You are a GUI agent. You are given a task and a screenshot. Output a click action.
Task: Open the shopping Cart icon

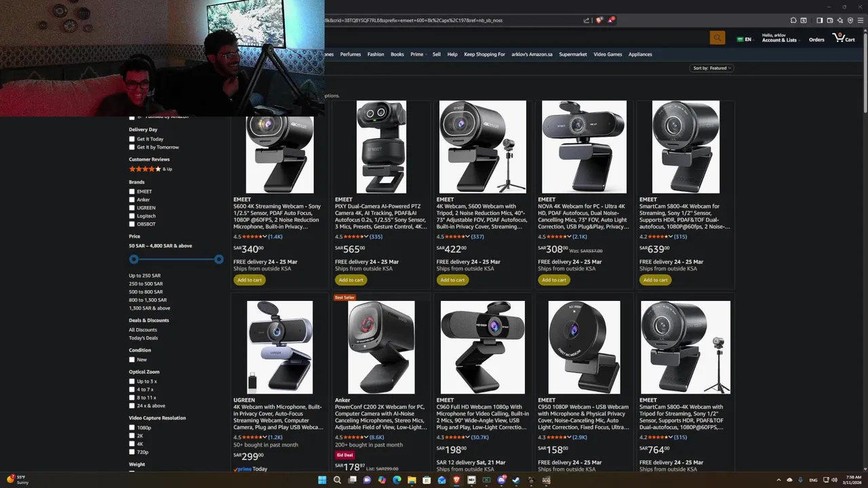(844, 39)
